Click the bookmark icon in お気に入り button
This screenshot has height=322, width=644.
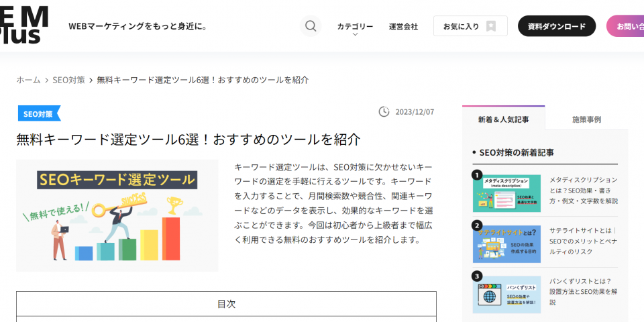[491, 26]
